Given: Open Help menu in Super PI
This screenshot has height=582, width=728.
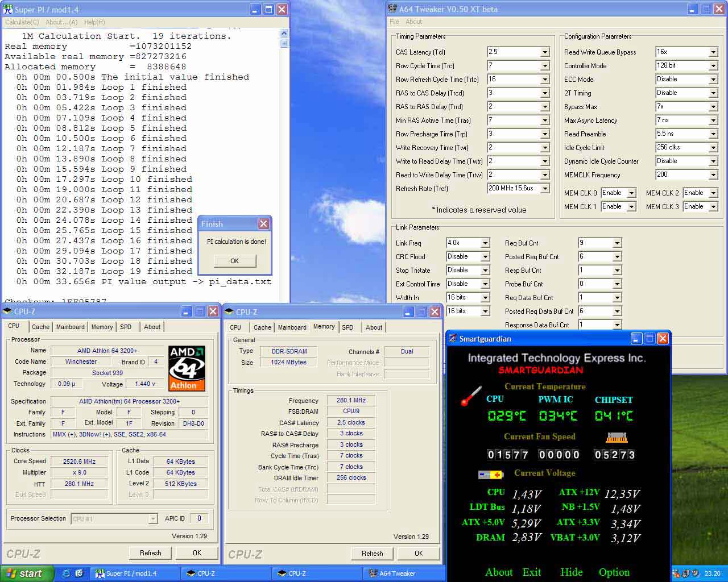Looking at the screenshot, I should tap(94, 22).
